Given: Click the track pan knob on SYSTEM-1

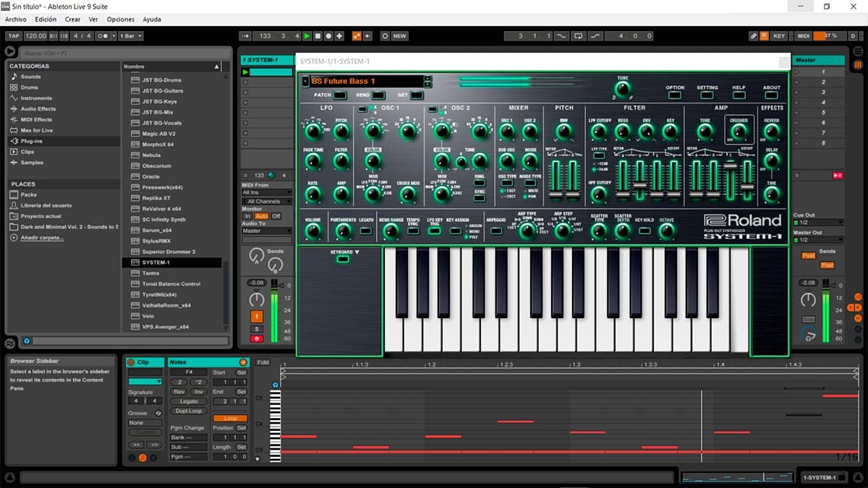Looking at the screenshot, I should (x=257, y=299).
